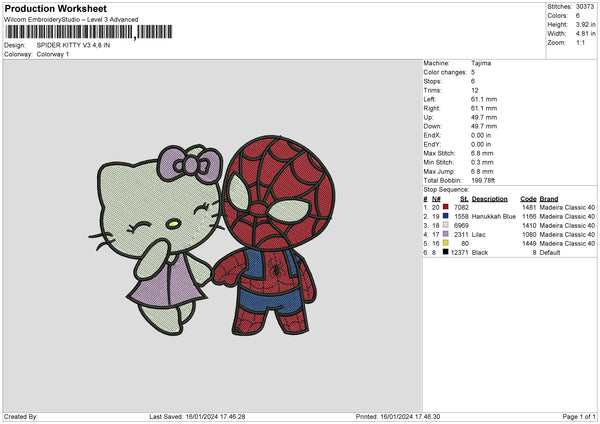
Task: Click the Colors count value 6
Action: pyautogui.click(x=578, y=16)
